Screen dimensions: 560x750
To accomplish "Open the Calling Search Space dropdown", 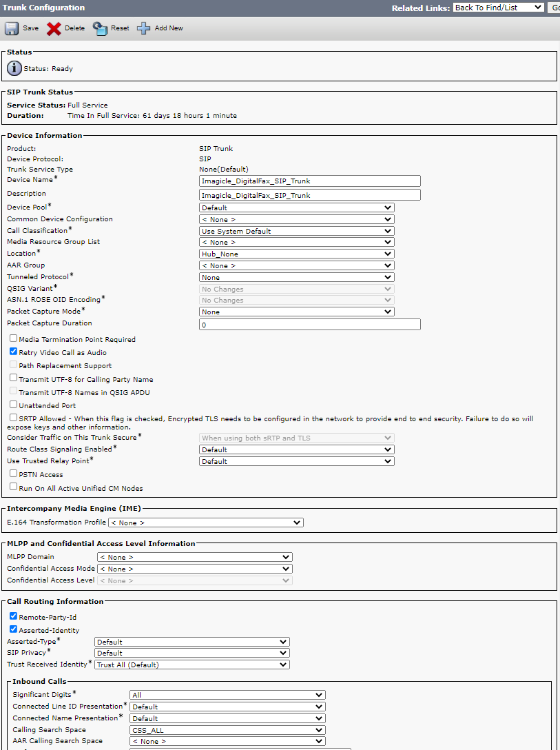I will pyautogui.click(x=227, y=730).
